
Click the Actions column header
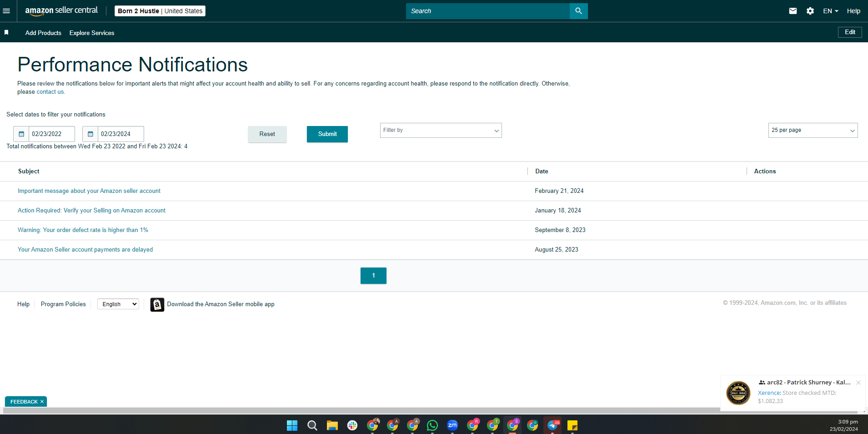pos(765,172)
